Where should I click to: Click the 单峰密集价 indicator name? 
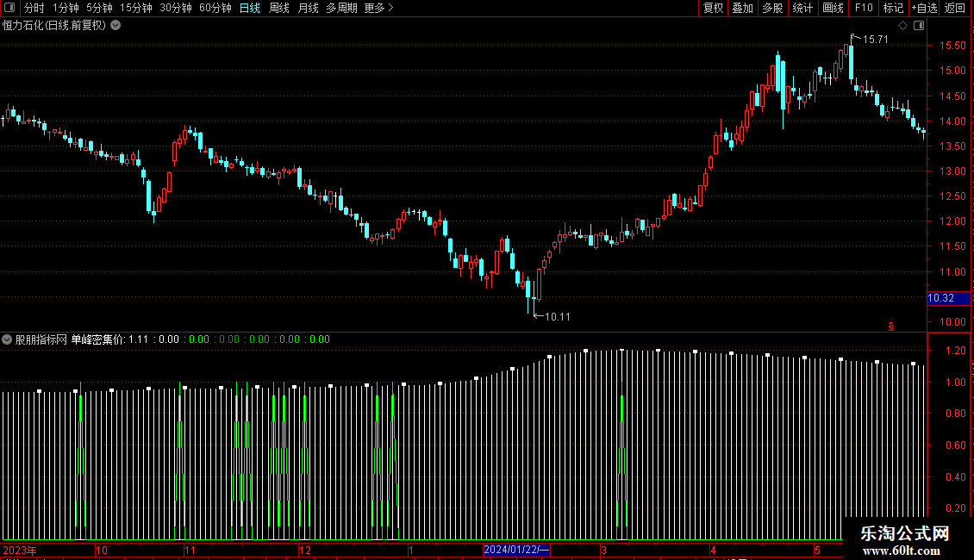[97, 339]
